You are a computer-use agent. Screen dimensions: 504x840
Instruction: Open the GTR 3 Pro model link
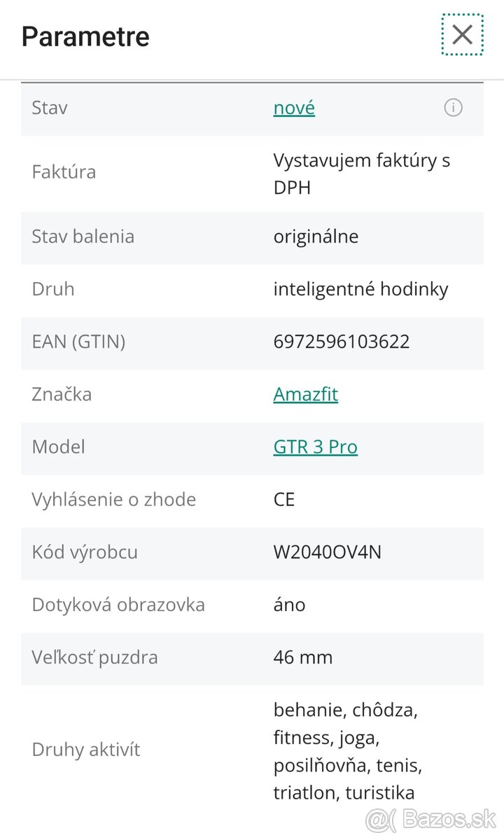point(315,447)
